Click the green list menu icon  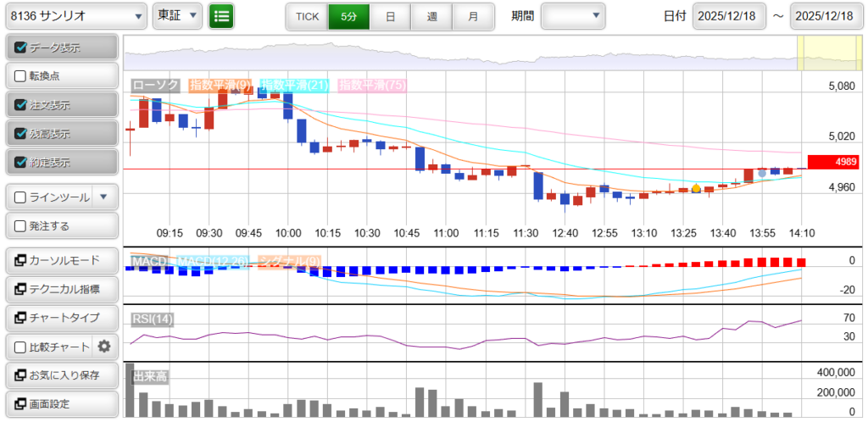221,16
